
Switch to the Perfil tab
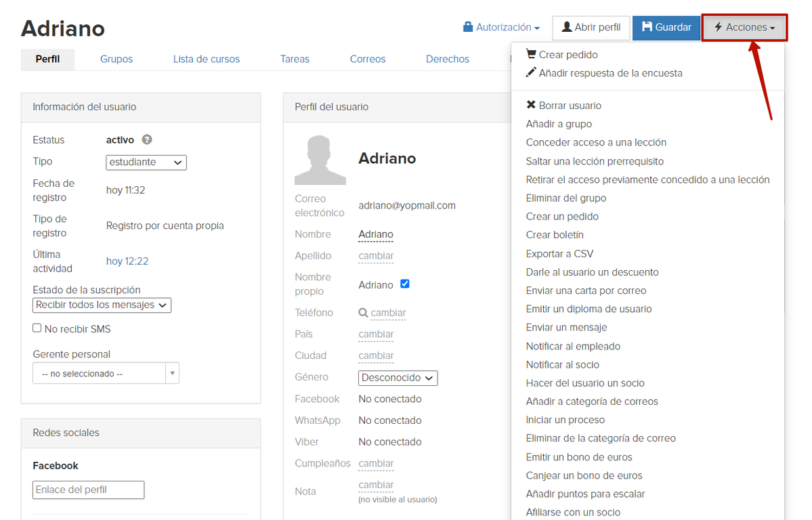pyautogui.click(x=47, y=59)
